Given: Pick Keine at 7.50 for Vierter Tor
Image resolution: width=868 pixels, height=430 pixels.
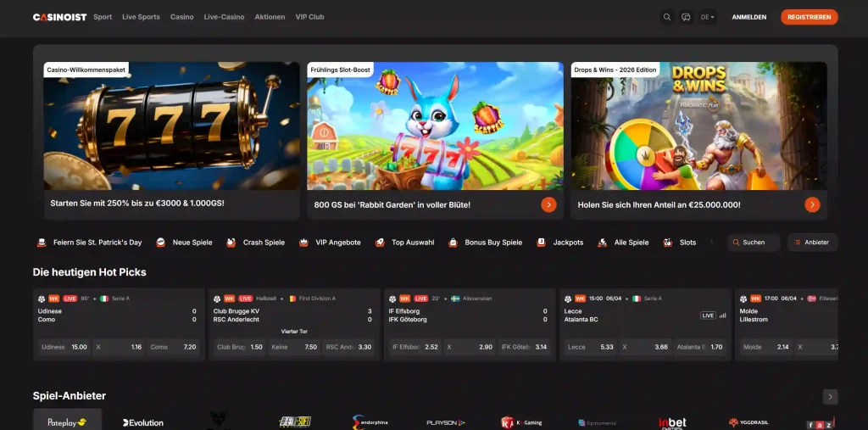Looking at the screenshot, I should click(x=294, y=347).
